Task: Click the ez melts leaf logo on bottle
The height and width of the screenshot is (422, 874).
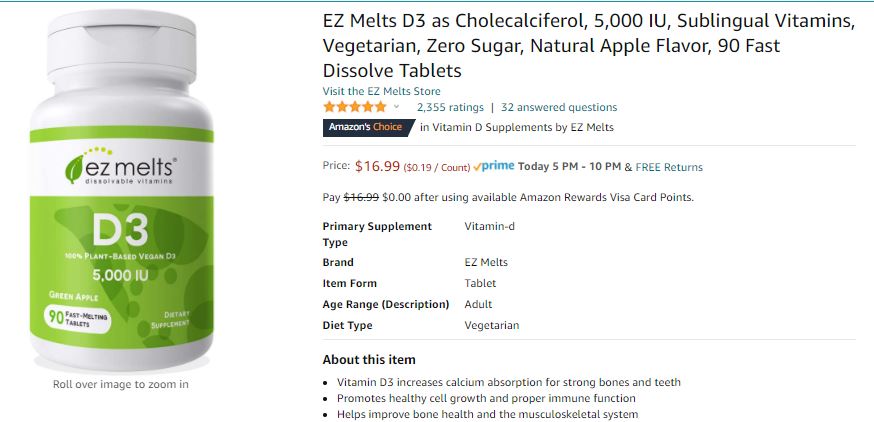Action: coord(76,166)
